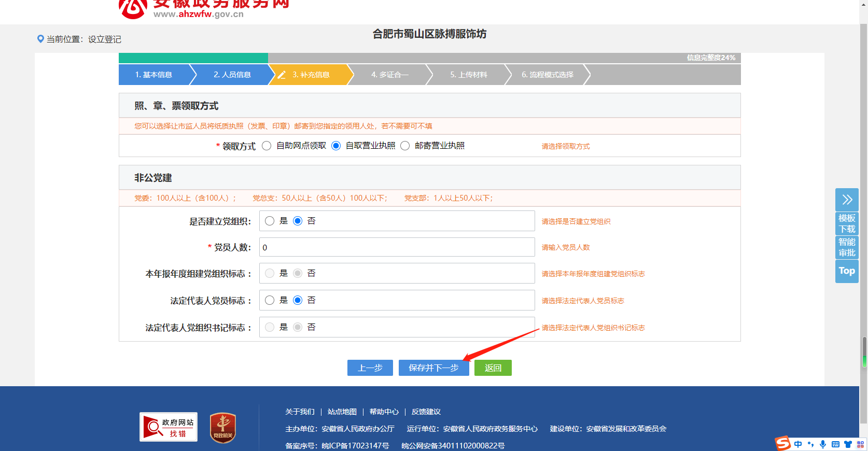
Task: Select 邮寄营业执照 pickup method
Action: 405,146
